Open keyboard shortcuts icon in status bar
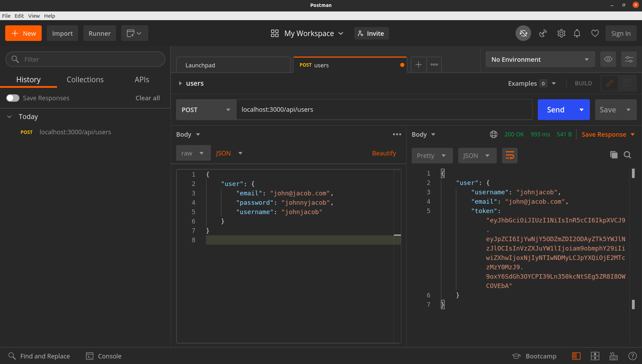 pyautogui.click(x=614, y=356)
